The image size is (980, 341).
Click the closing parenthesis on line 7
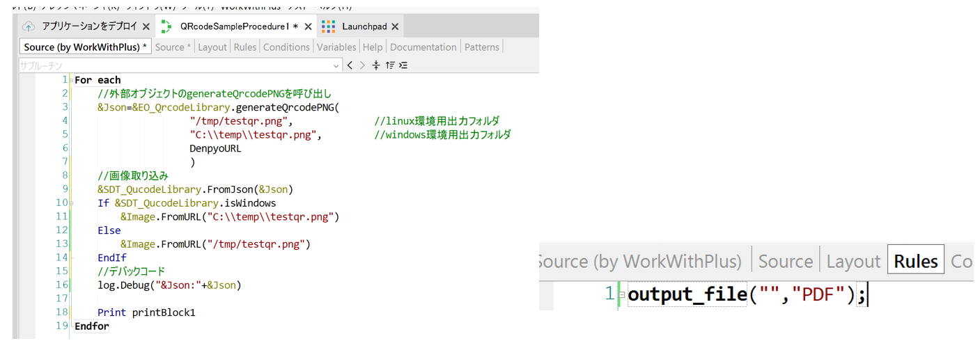[x=192, y=161]
